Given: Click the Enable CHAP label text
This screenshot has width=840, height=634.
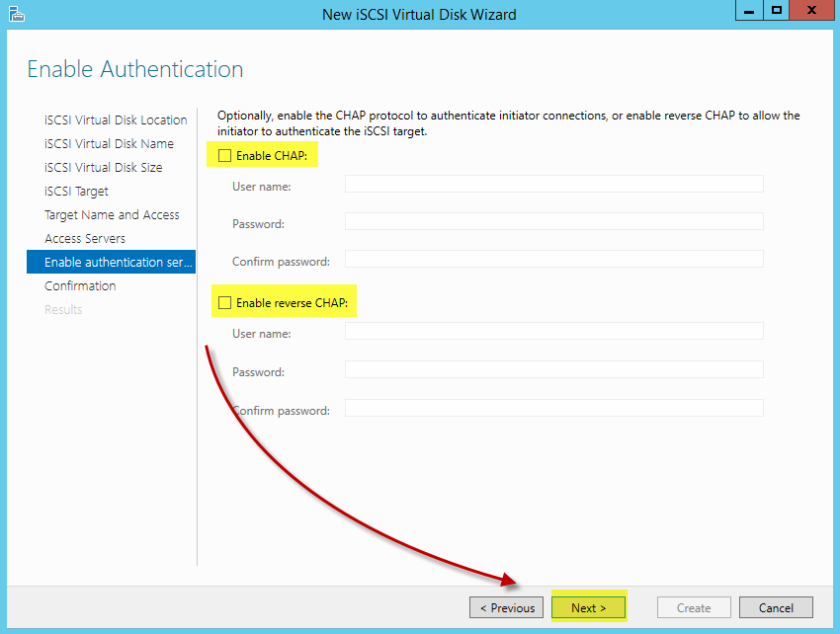Looking at the screenshot, I should [x=272, y=156].
